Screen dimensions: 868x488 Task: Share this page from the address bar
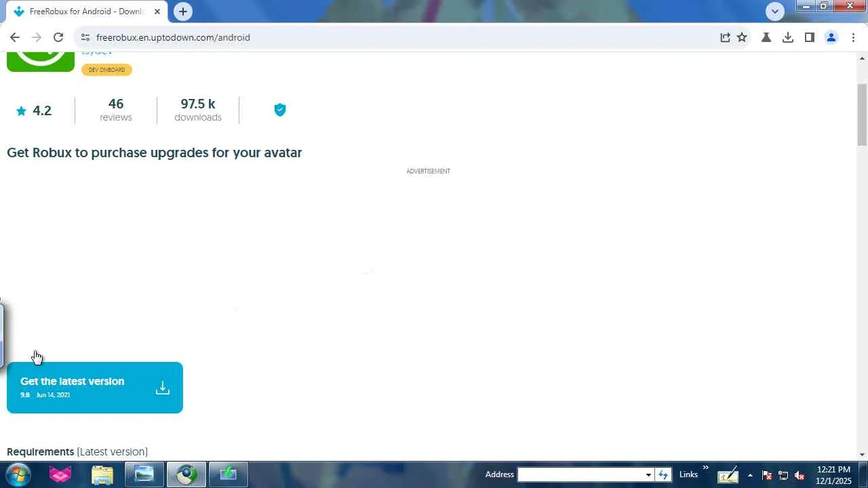click(725, 37)
